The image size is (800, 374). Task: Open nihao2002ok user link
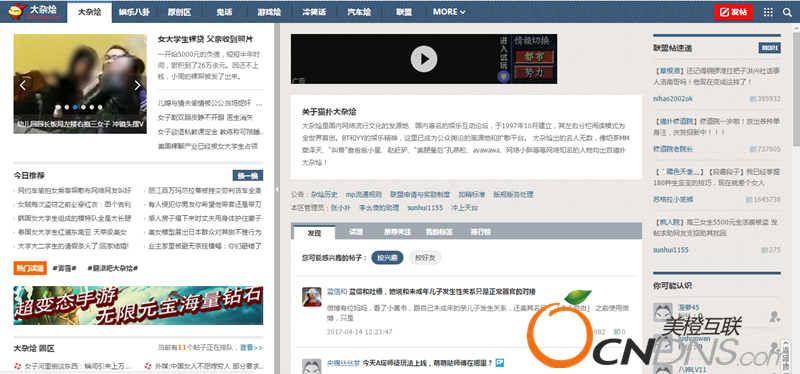tap(673, 98)
